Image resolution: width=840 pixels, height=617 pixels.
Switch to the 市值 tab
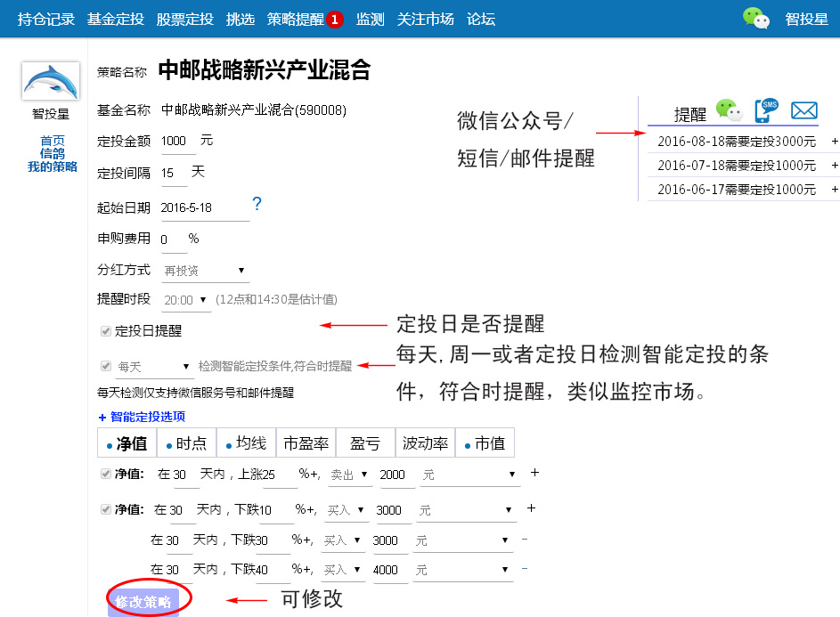click(x=485, y=442)
